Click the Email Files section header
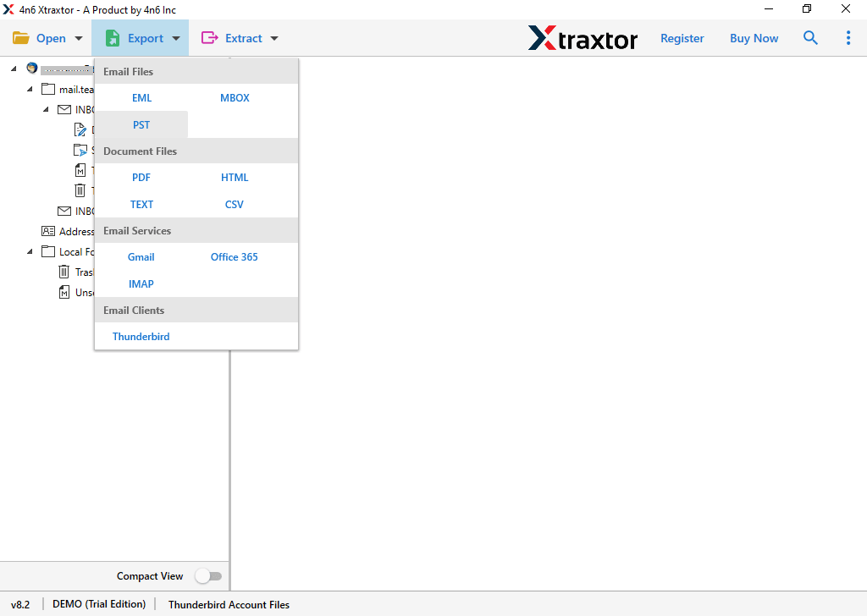Screen dimensions: 867x616 196,72
